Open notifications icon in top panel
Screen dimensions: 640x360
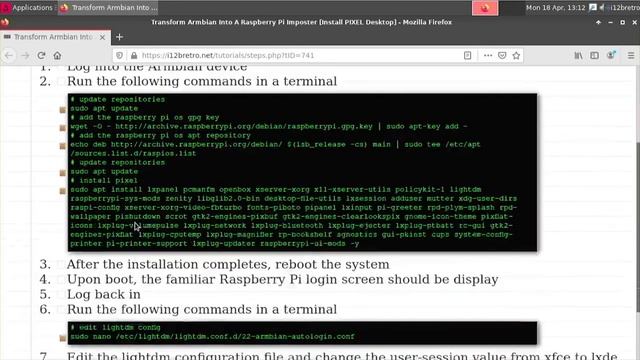pyautogui.click(x=593, y=7)
